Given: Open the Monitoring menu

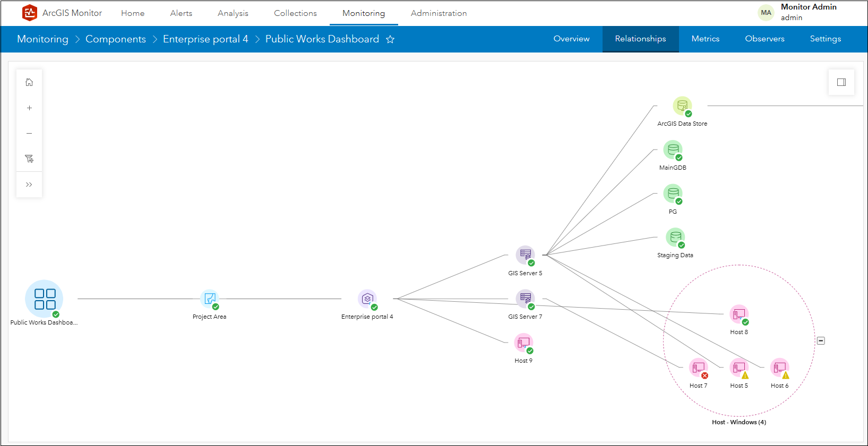Looking at the screenshot, I should (364, 13).
